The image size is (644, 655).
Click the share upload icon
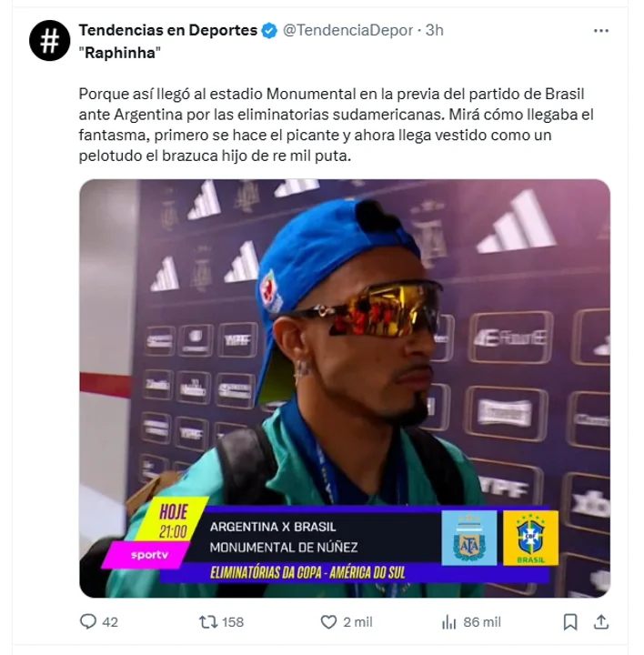coord(601,622)
